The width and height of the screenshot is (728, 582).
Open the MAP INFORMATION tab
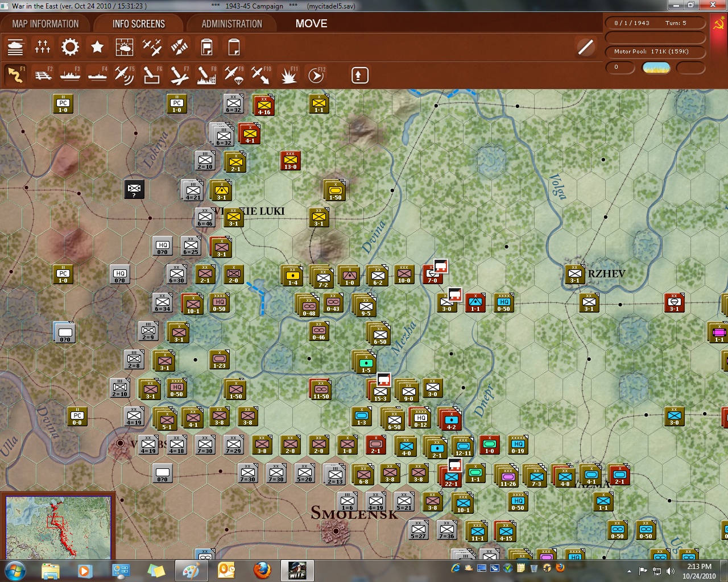coord(45,24)
